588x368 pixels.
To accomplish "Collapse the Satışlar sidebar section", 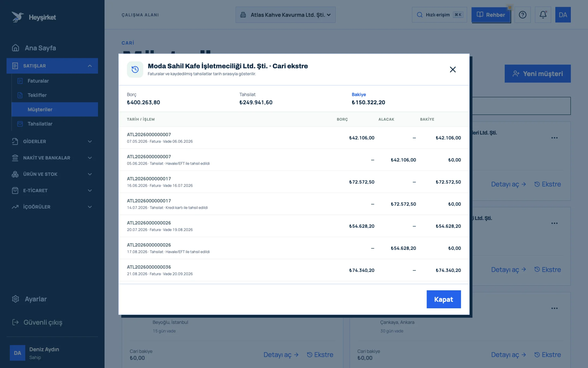I will coord(52,66).
